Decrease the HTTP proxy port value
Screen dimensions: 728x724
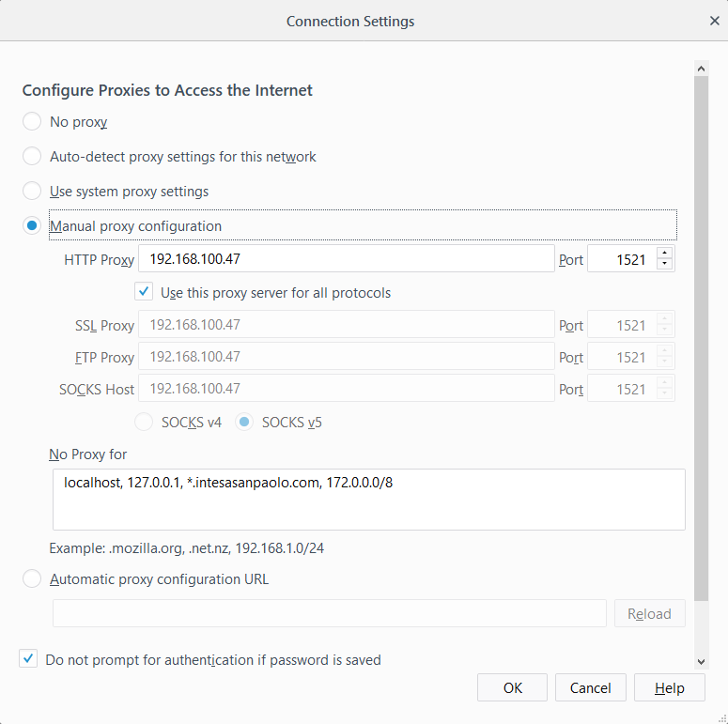pyautogui.click(x=664, y=264)
